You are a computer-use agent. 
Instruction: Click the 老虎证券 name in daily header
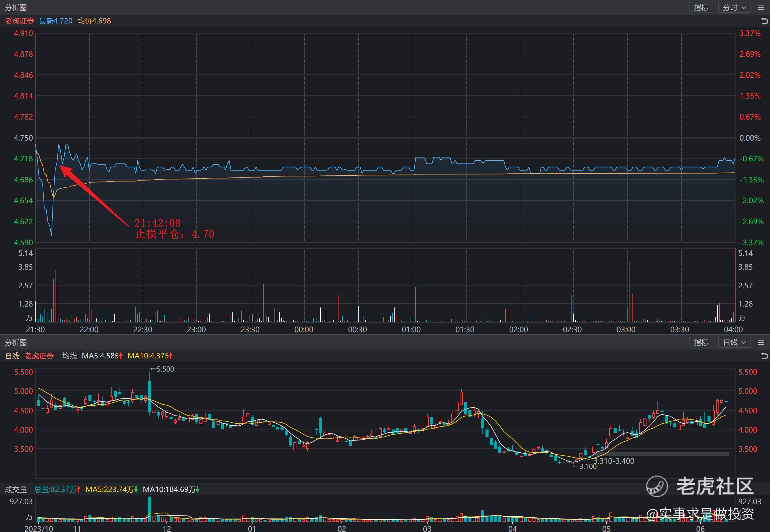tap(39, 356)
